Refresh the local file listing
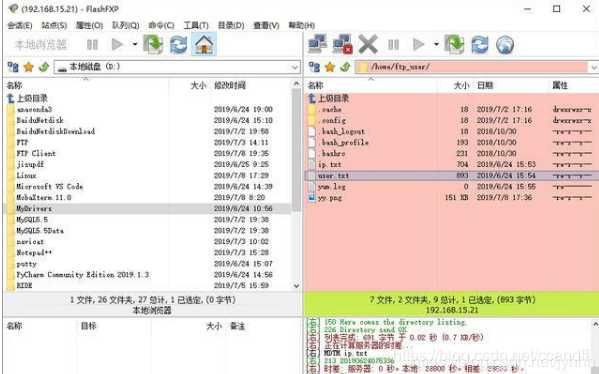Image resolution: width=599 pixels, height=374 pixels. point(178,44)
